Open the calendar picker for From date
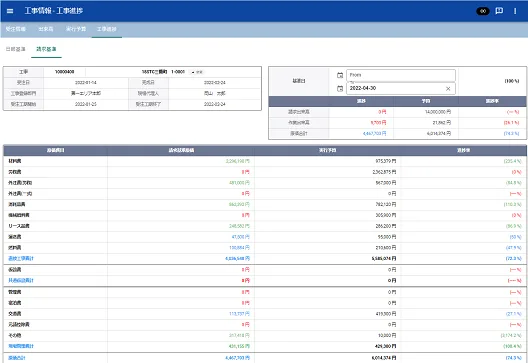The width and height of the screenshot is (528, 363). click(x=340, y=75)
